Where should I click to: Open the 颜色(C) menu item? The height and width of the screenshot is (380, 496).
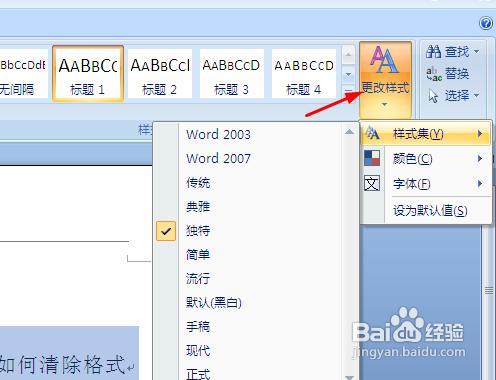tap(426, 158)
